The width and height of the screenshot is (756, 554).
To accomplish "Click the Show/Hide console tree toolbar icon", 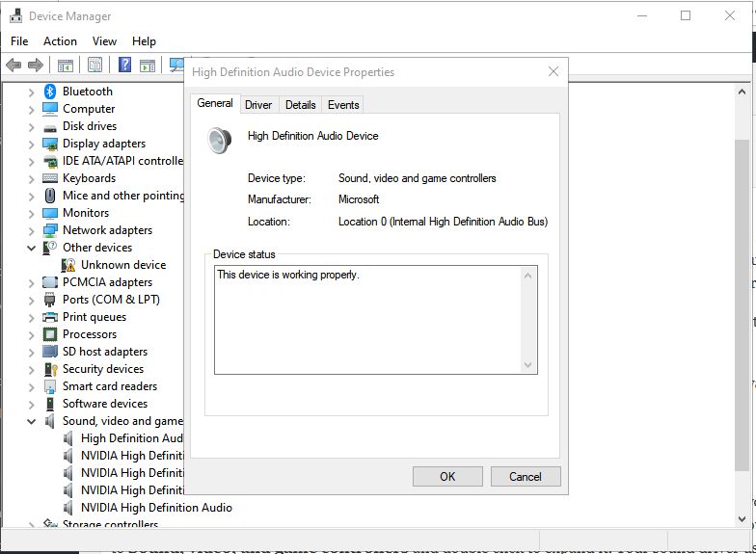I will pyautogui.click(x=66, y=66).
